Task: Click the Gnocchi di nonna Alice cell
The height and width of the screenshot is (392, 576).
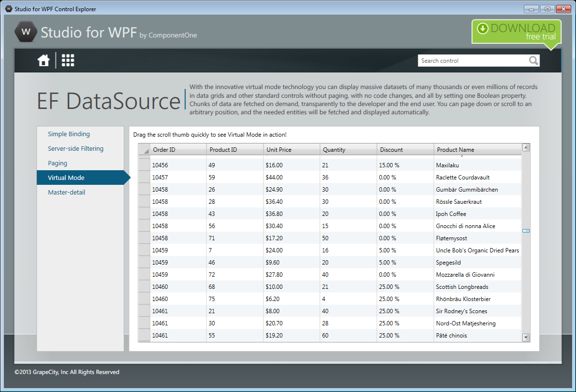Action: (x=478, y=226)
